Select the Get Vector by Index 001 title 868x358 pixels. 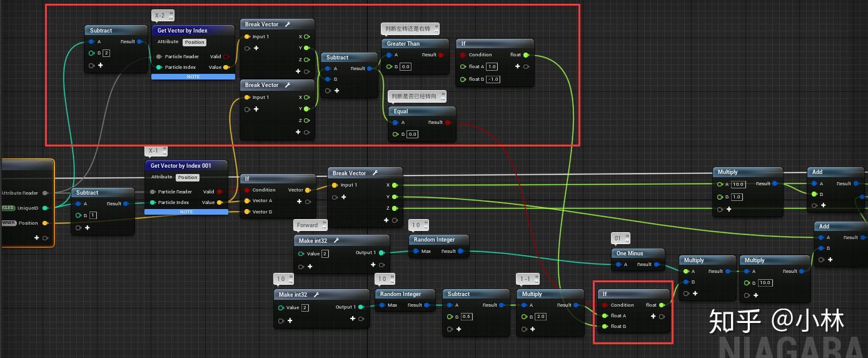[x=181, y=166]
